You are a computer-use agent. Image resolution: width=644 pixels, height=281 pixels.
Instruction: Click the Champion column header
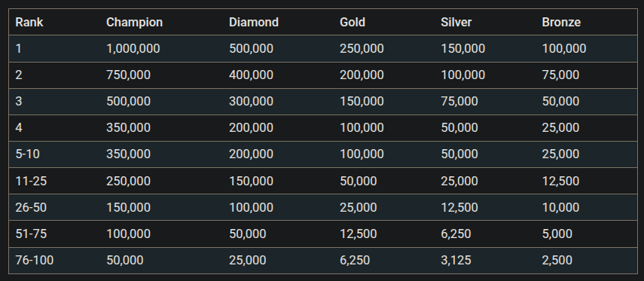tap(134, 22)
